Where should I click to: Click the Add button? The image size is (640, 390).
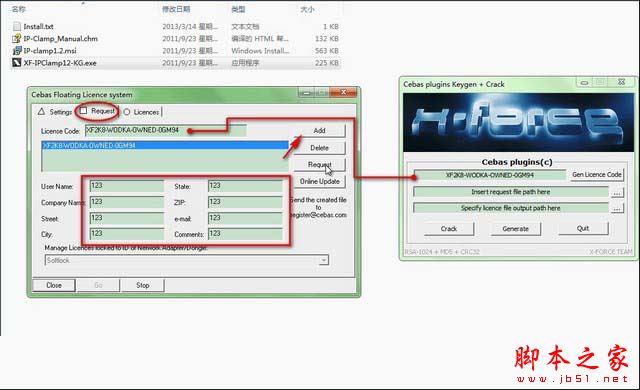click(319, 131)
